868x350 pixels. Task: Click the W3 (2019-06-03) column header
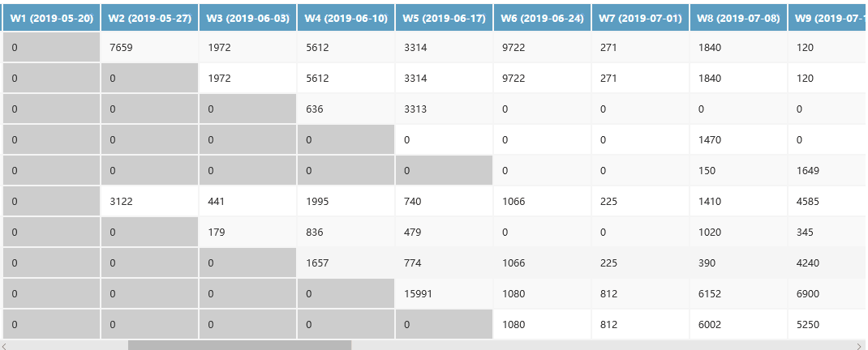[x=247, y=18]
